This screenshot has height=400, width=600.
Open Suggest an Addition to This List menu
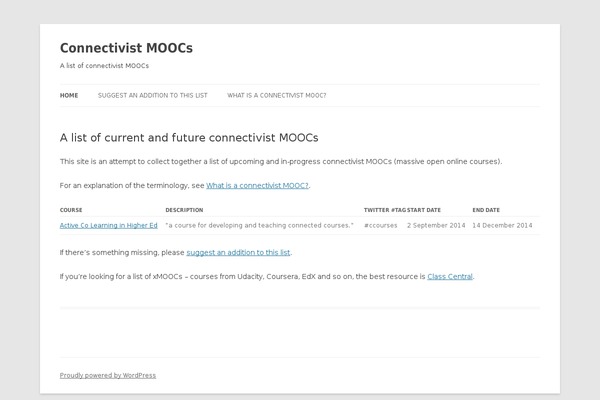pos(153,96)
